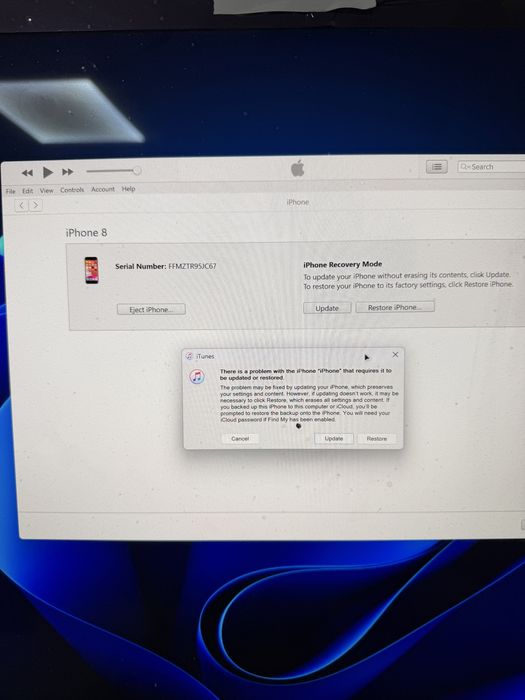Screen dimensions: 525x700
Task: Click the Apple logo in toolbar
Action: pyautogui.click(x=298, y=168)
